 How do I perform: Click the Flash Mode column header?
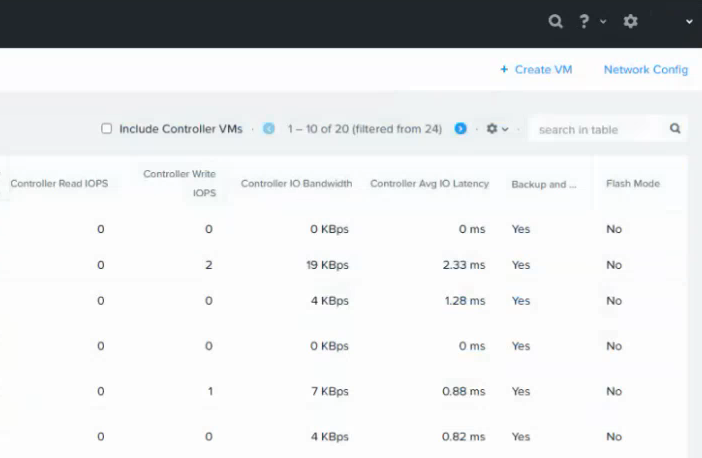[x=632, y=184]
